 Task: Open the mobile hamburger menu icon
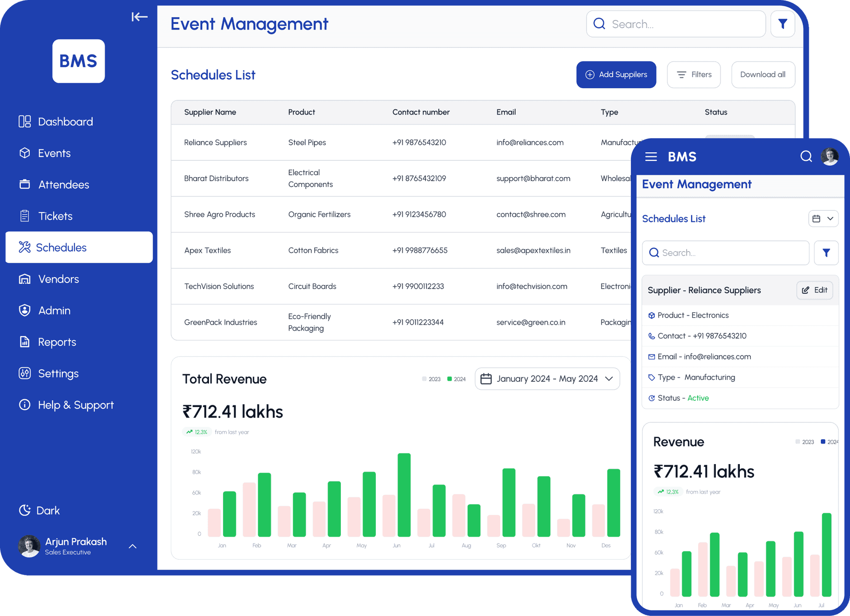(x=651, y=157)
